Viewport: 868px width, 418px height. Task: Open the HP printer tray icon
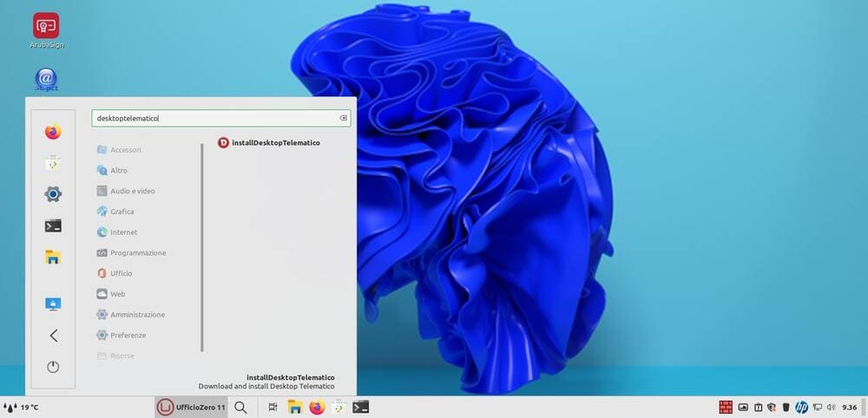801,407
